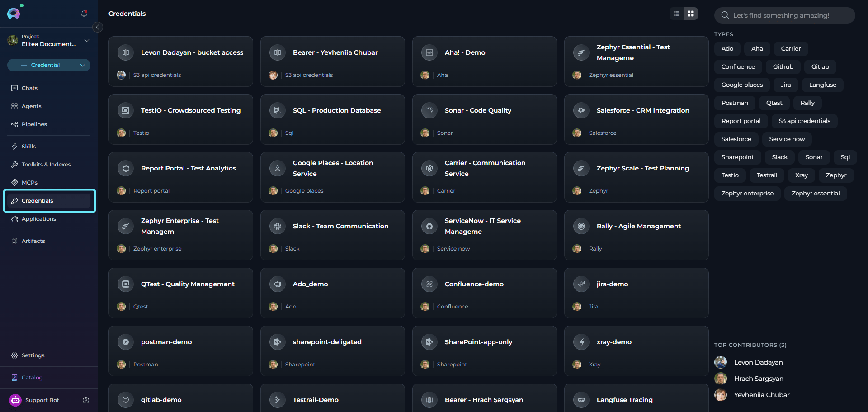Open Skills section
The width and height of the screenshot is (868, 412).
(x=49, y=147)
